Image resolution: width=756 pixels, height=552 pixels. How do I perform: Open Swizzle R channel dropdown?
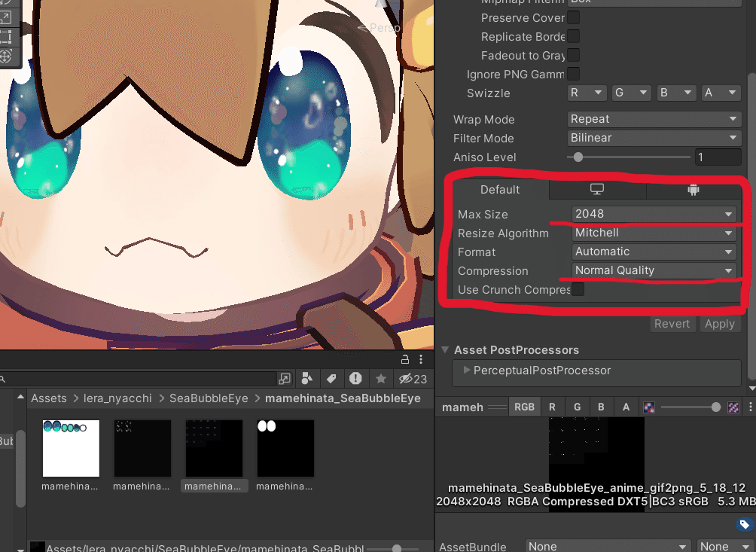pyautogui.click(x=587, y=93)
